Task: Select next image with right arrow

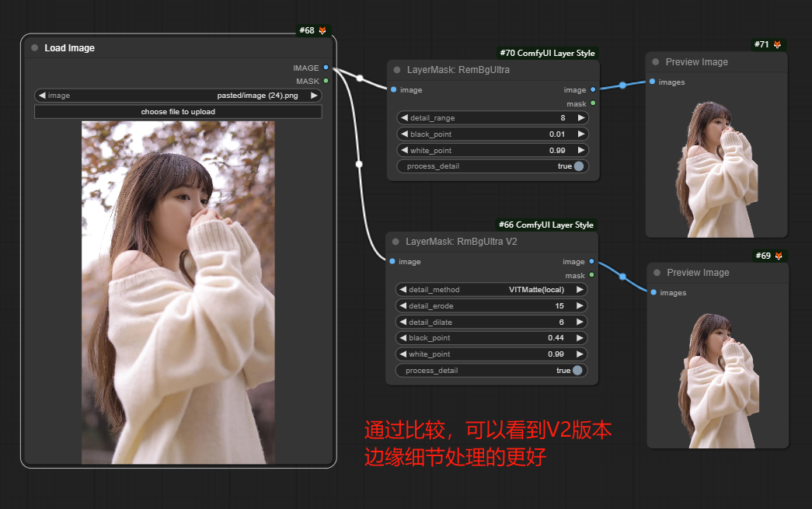Action: click(314, 96)
